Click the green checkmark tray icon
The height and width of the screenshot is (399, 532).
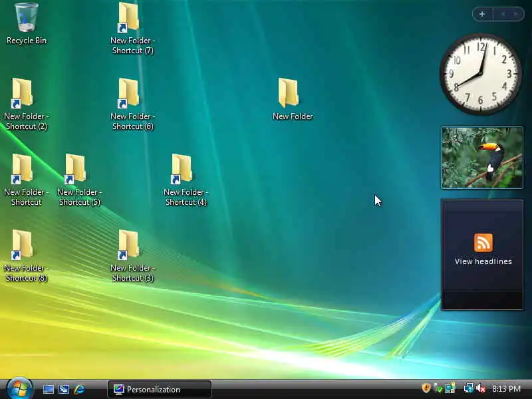(438, 388)
